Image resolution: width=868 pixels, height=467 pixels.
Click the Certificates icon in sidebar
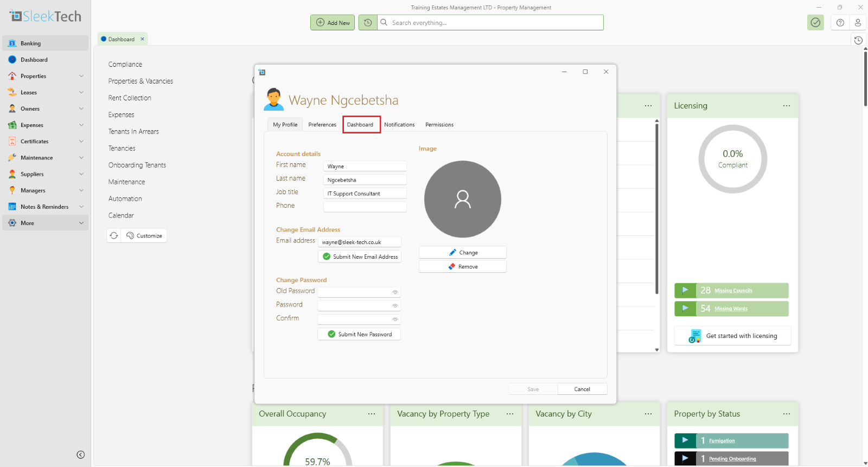coord(12,141)
